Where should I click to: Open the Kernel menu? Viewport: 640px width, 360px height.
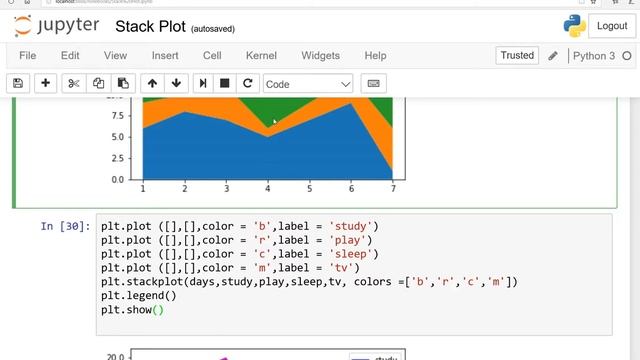coord(261,56)
